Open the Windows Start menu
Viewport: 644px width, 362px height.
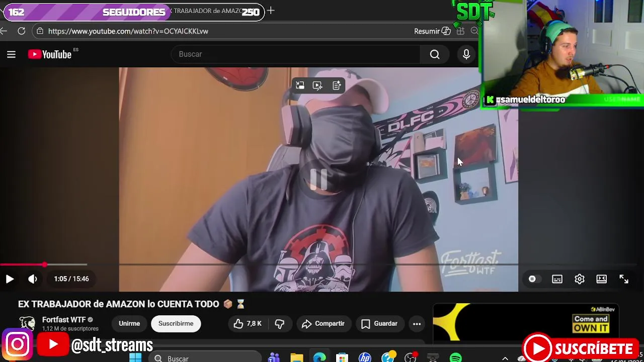[135, 358]
